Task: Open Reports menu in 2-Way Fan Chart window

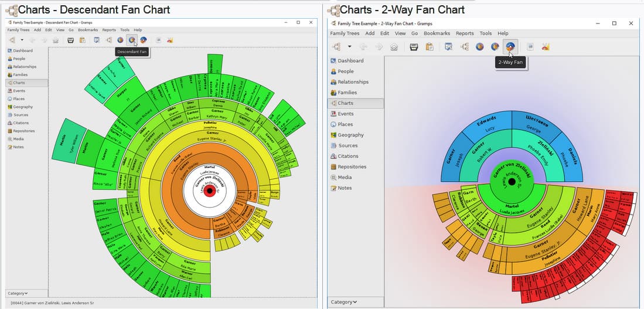Action: pyautogui.click(x=465, y=33)
